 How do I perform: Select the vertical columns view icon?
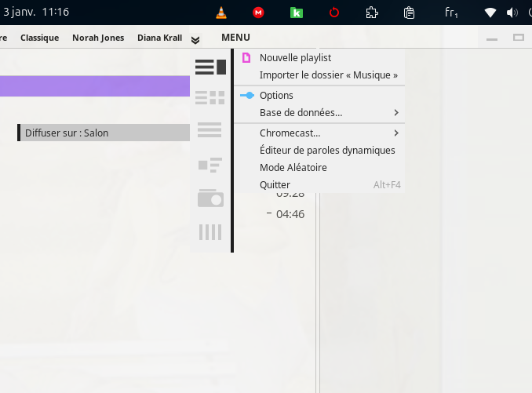click(x=210, y=231)
